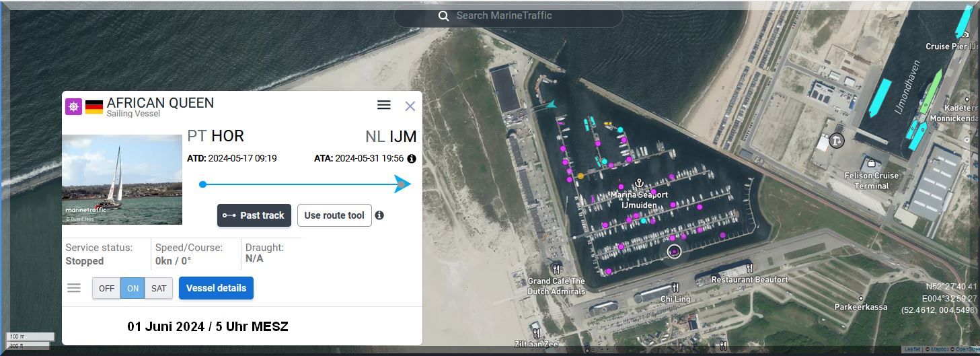Click the info icon beside ATA time
Image resolution: width=980 pixels, height=356 pixels.
coord(412,159)
